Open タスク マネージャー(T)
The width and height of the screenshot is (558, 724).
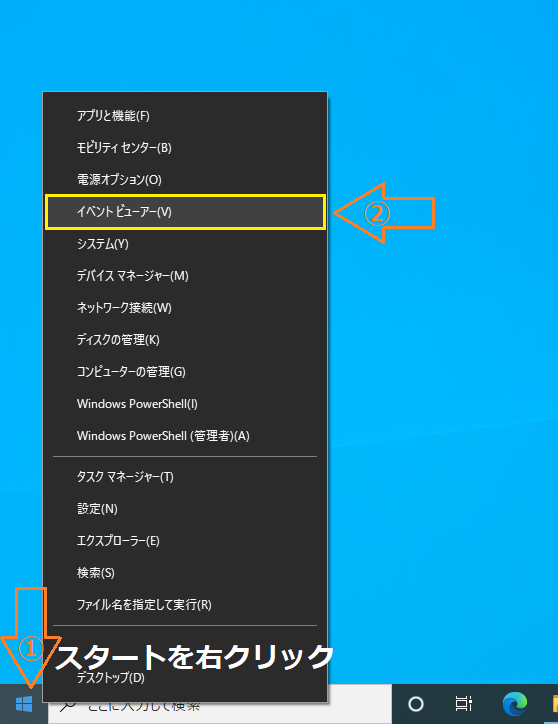tap(185, 477)
